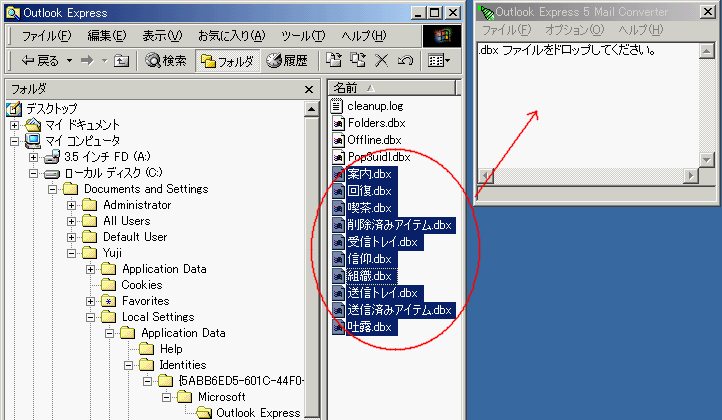Click Mail Converter horizontal scrollbar left arrow

486,175
